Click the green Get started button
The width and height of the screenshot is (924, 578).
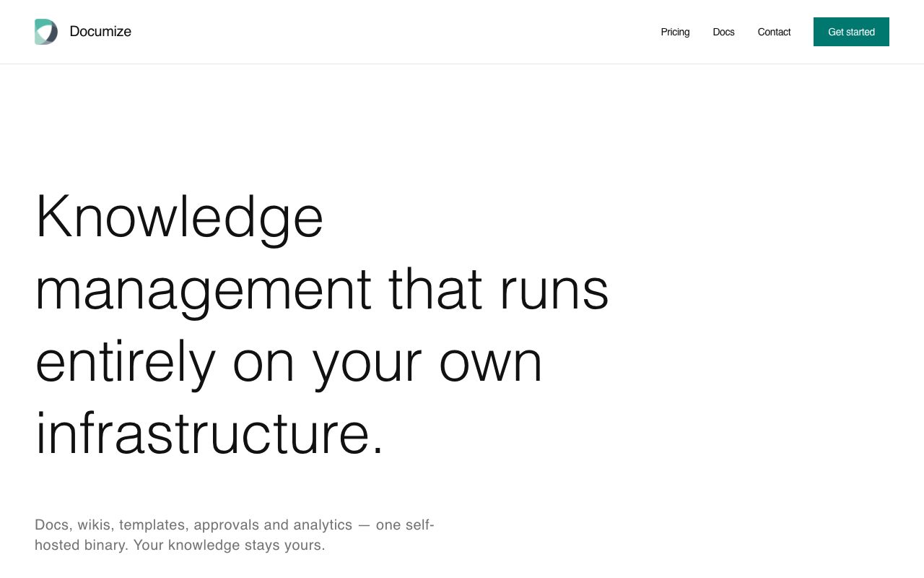click(851, 32)
